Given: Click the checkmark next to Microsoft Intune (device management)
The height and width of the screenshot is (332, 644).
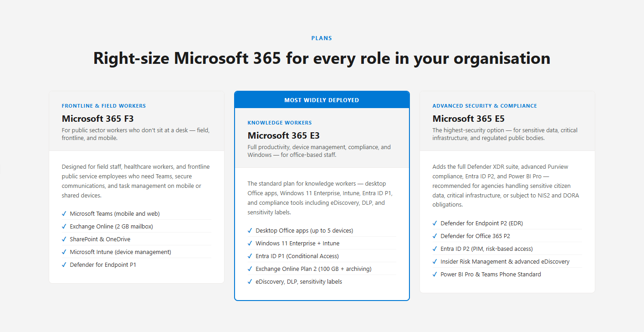Looking at the screenshot, I should (64, 252).
